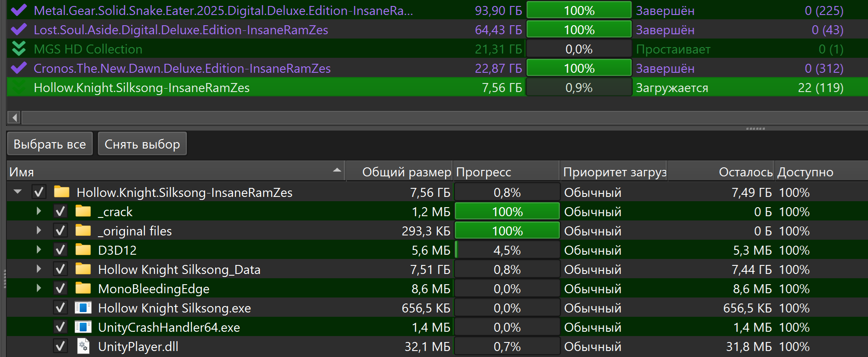Uncheck the MonoBleedingEdge folder checkbox
Image resolution: width=868 pixels, height=357 pixels.
pyautogui.click(x=60, y=289)
